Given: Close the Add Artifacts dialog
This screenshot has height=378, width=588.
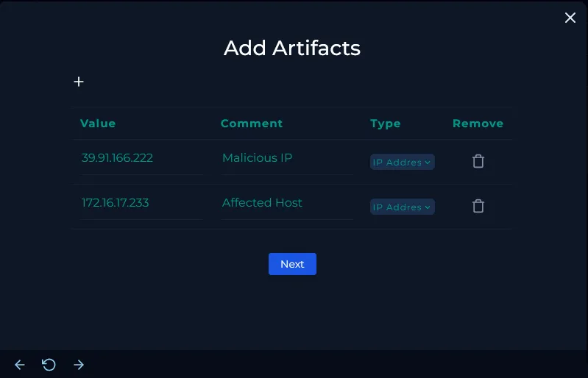Looking at the screenshot, I should [570, 18].
